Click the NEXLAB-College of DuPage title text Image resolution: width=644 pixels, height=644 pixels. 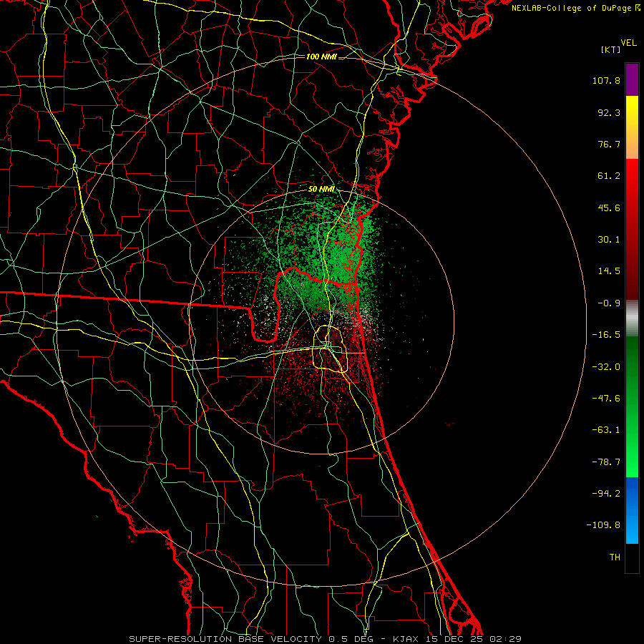[x=575, y=8]
